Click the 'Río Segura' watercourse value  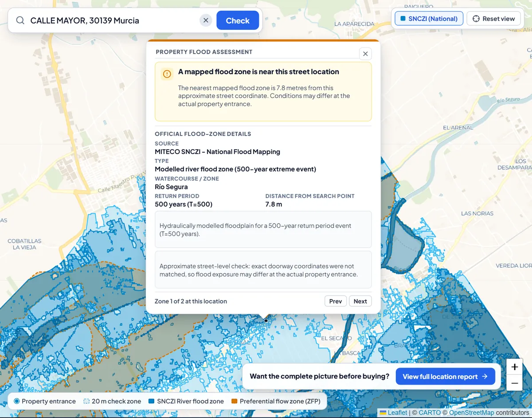pos(171,187)
